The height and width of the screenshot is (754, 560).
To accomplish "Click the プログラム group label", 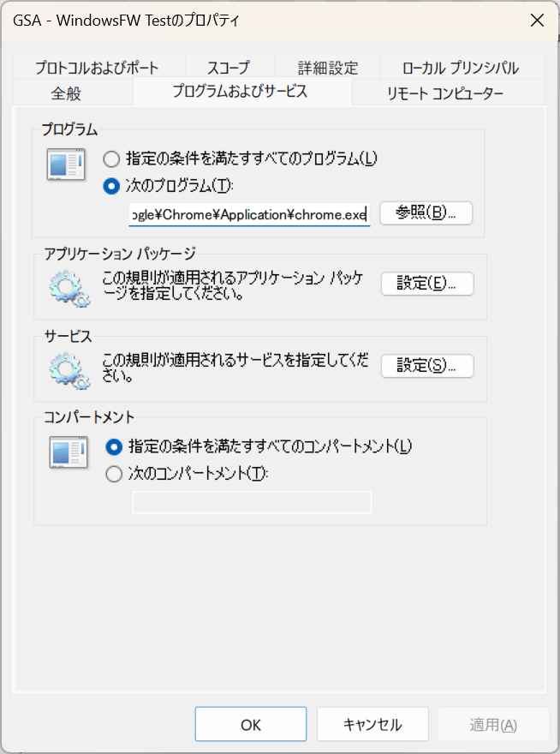I will pos(69,129).
